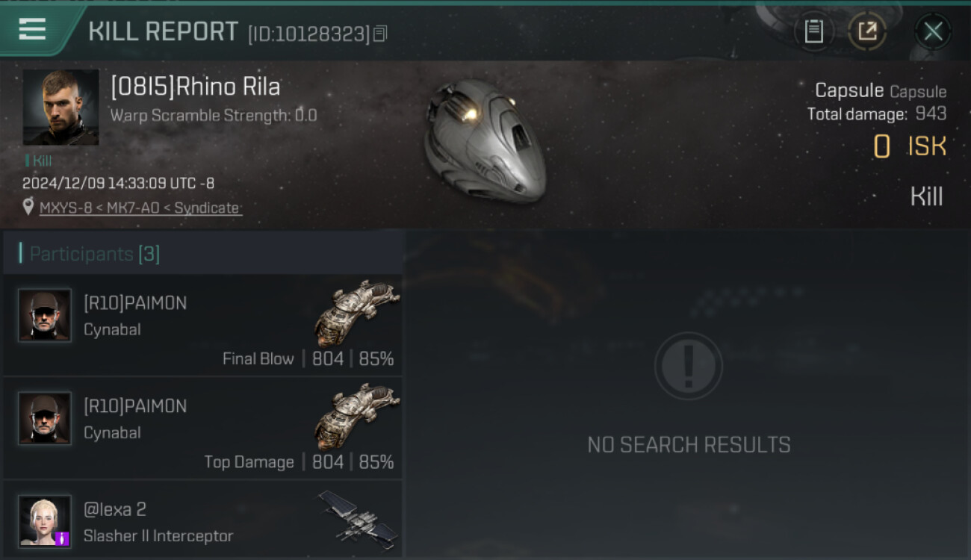
Task: Open the clipboard report icon
Action: 813,31
